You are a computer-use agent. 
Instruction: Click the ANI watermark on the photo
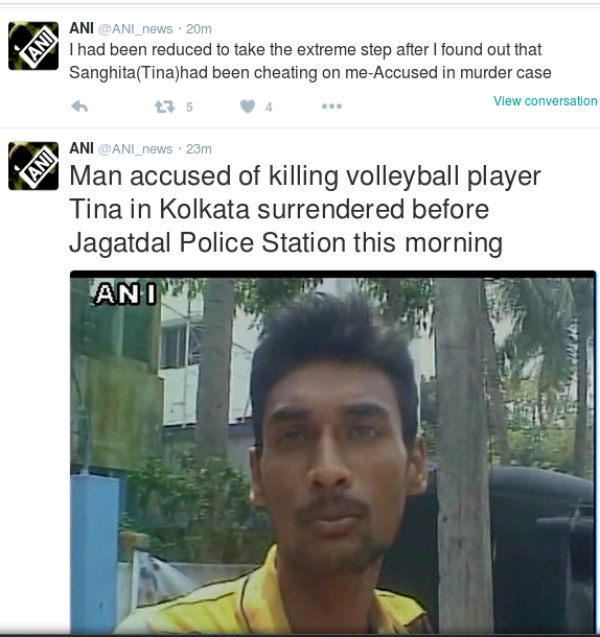[125, 294]
